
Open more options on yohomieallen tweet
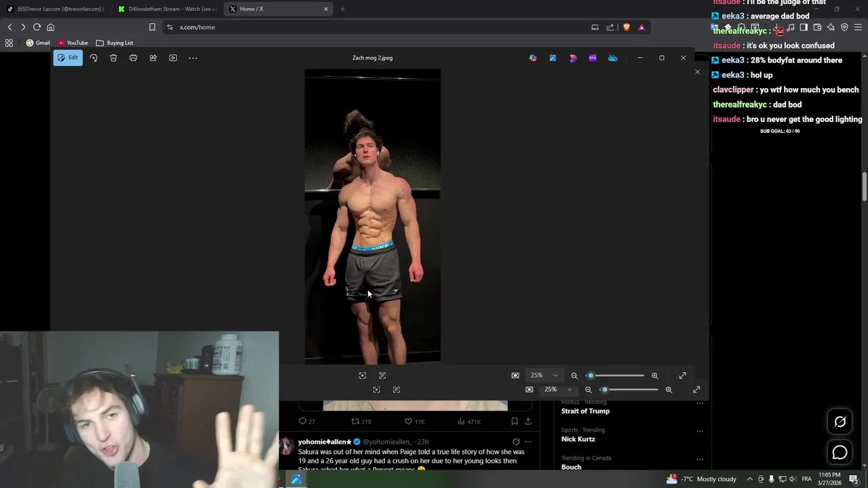[x=528, y=442]
